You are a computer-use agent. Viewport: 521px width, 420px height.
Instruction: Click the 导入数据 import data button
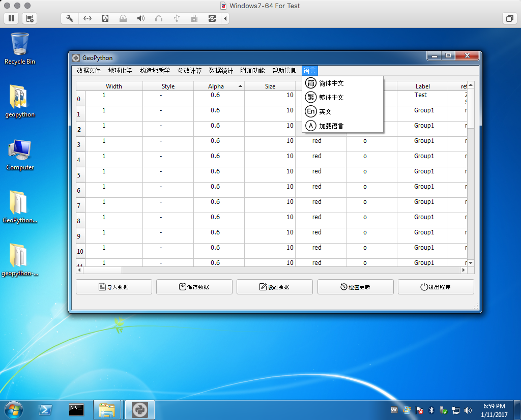(x=114, y=287)
